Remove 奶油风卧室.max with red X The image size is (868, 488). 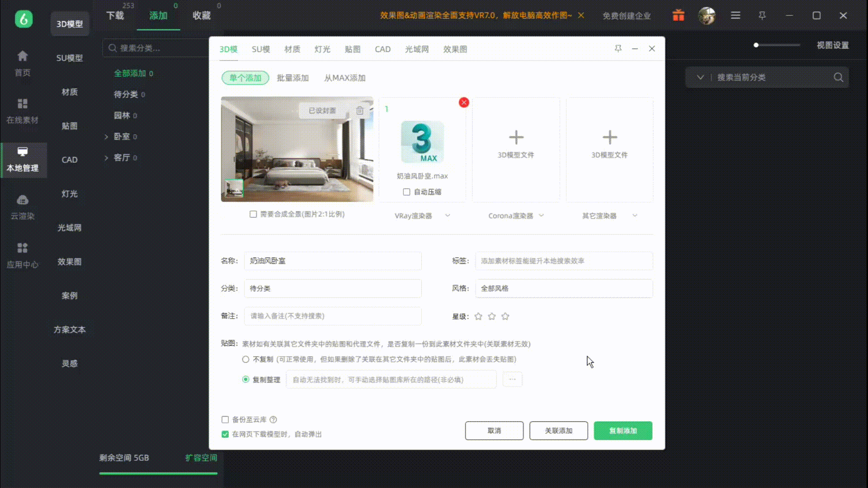point(464,103)
